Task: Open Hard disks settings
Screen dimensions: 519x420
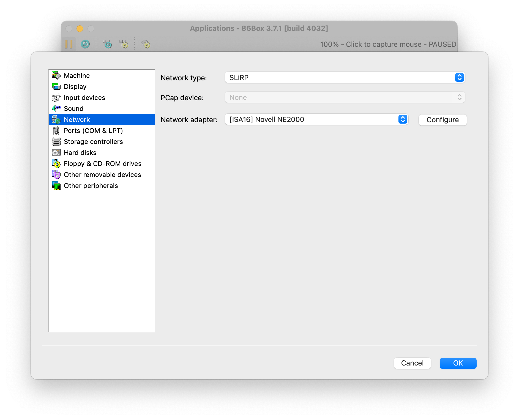Action: point(102,152)
